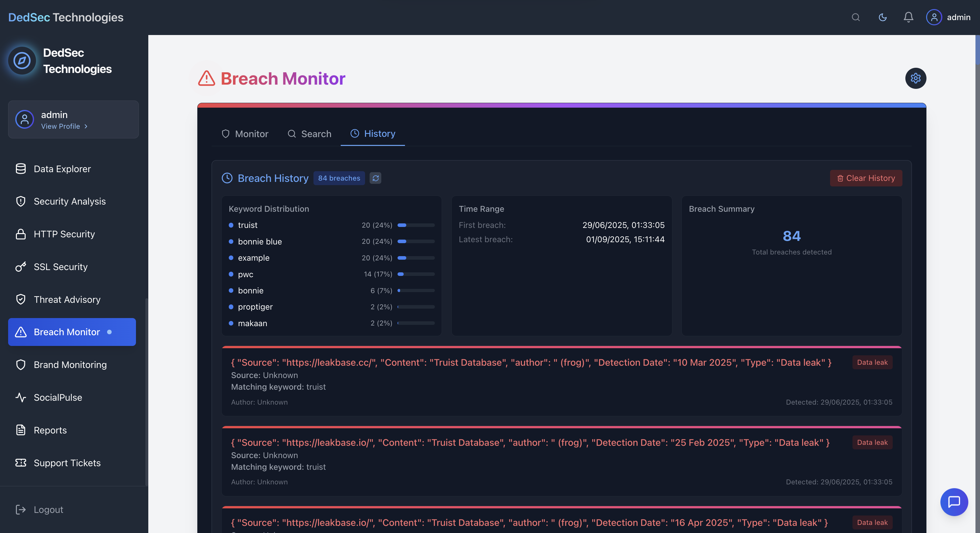Click the Data leak tag on 16 Apr entry
The height and width of the screenshot is (533, 980).
click(x=872, y=522)
